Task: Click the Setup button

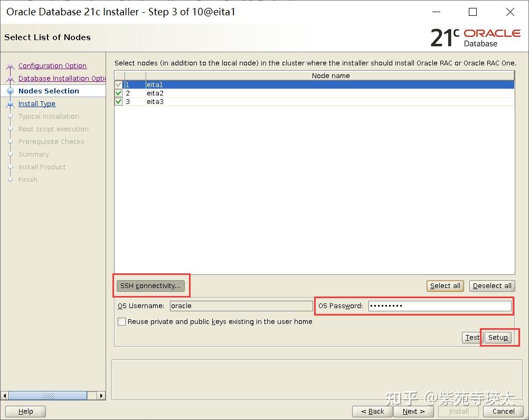Action: click(498, 337)
